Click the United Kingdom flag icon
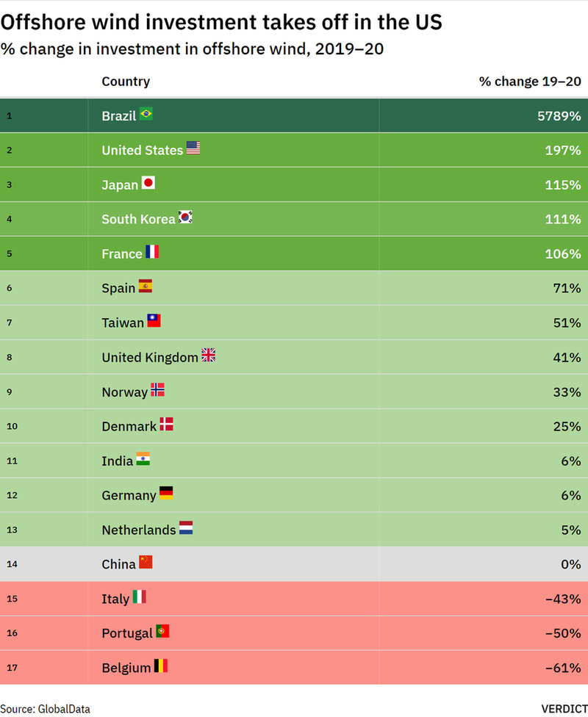The image size is (588, 717). coord(208,356)
